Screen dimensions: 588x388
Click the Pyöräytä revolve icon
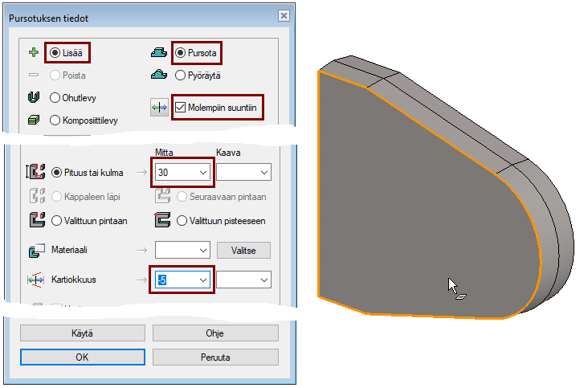pyautogui.click(x=159, y=76)
